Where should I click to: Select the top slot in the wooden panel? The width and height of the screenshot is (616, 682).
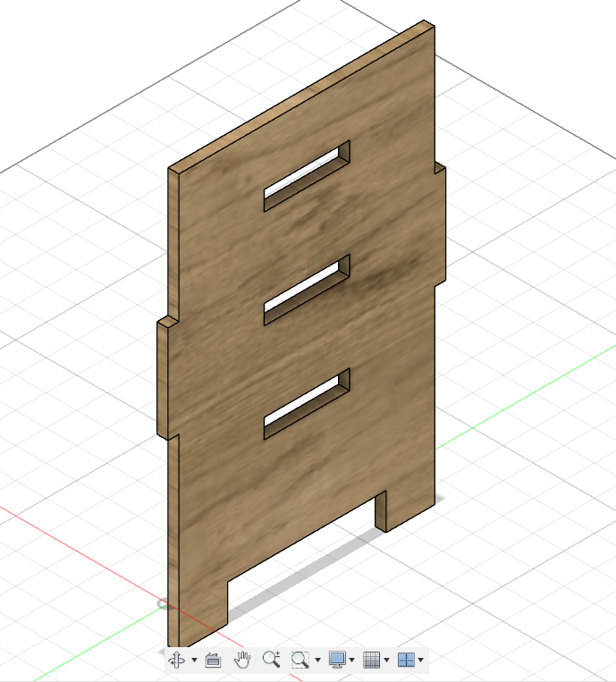tap(307, 176)
